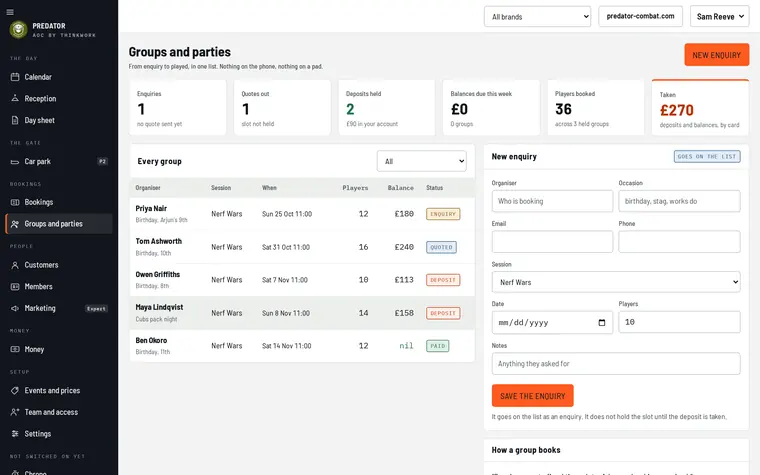Open the Calendar icon in sidebar
The width and height of the screenshot is (760, 475).
pos(15,77)
